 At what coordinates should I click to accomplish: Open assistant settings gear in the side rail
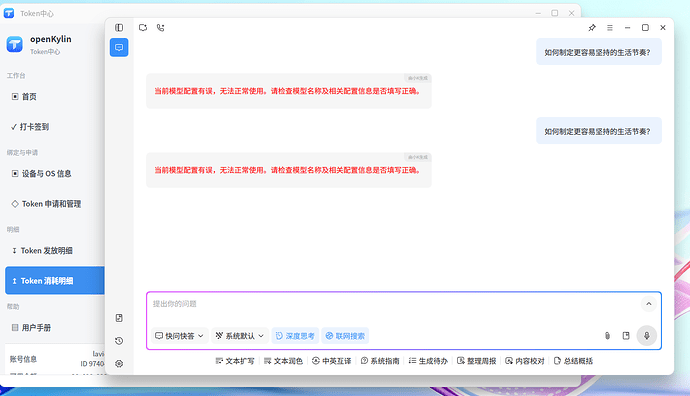pyautogui.click(x=119, y=363)
